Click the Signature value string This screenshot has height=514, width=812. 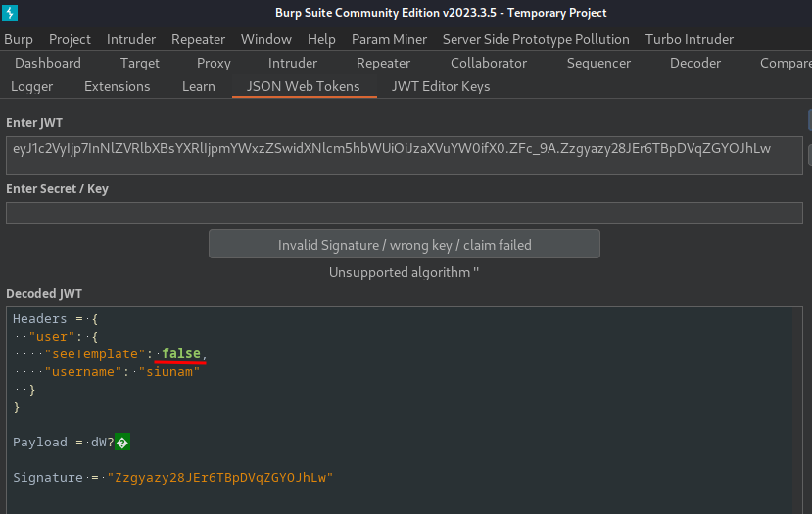point(220,477)
